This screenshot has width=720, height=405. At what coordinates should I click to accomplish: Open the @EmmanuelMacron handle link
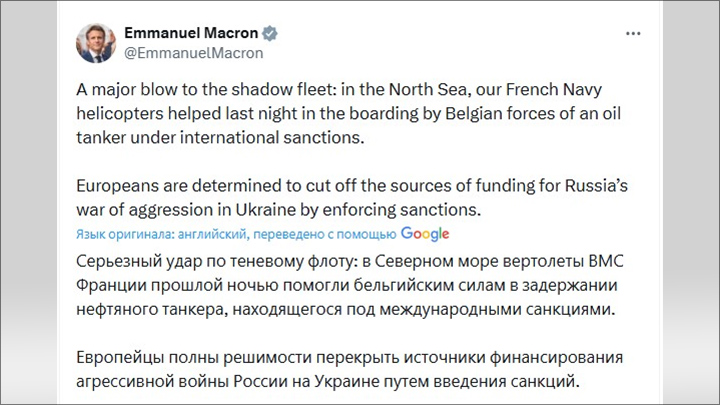click(x=193, y=53)
